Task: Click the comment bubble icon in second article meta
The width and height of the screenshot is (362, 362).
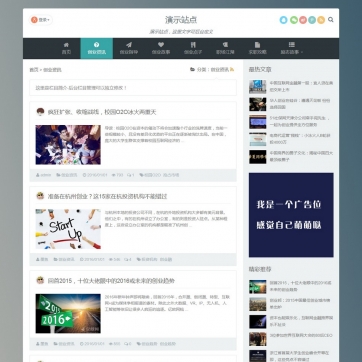Action: click(x=126, y=259)
